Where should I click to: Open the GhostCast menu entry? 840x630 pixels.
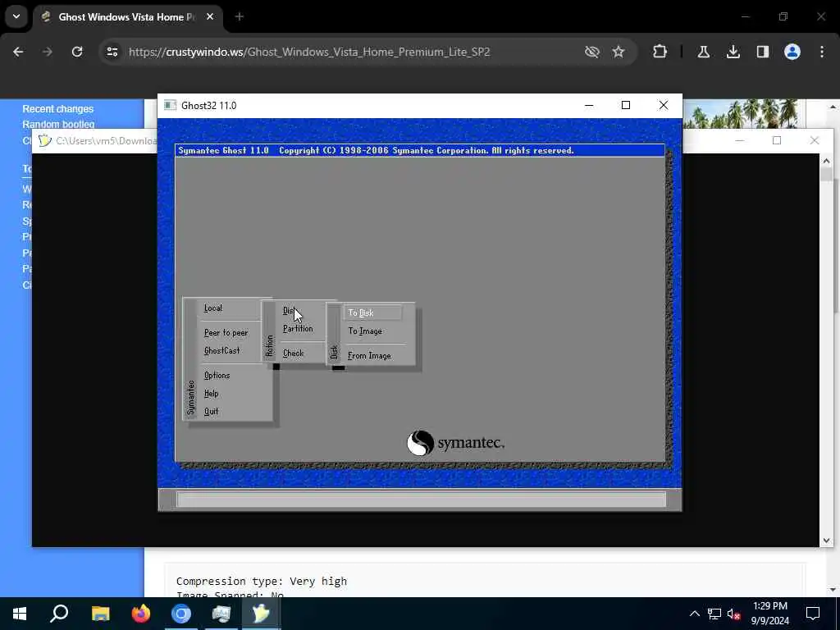point(221,350)
